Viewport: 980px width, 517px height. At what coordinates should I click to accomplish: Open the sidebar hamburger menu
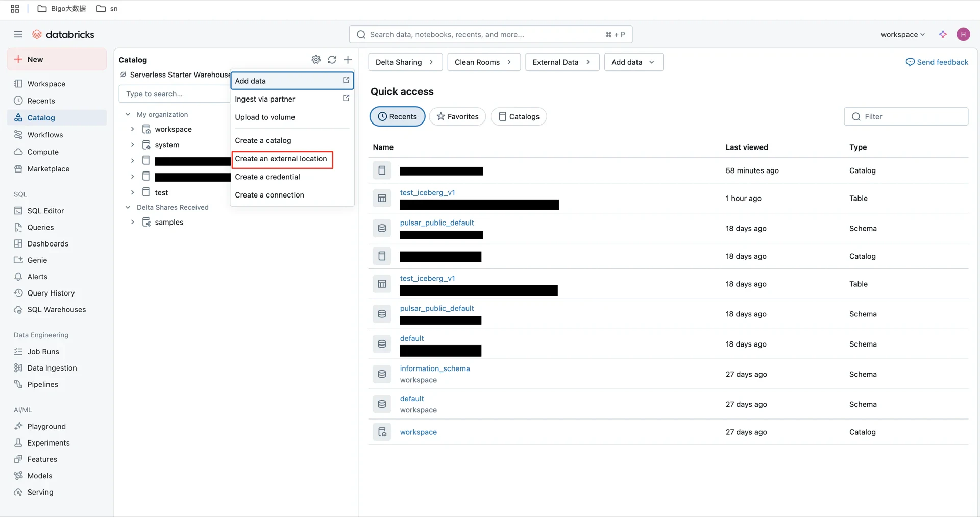coord(18,34)
